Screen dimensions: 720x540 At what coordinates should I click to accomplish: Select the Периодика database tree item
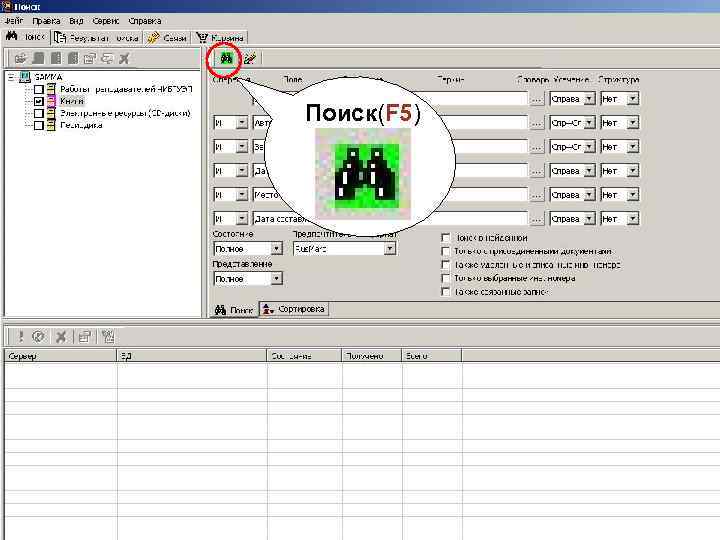click(x=81, y=125)
